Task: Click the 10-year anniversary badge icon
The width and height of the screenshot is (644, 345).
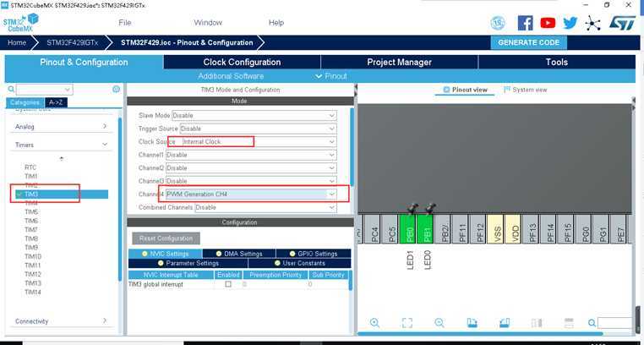Action: 498,23
